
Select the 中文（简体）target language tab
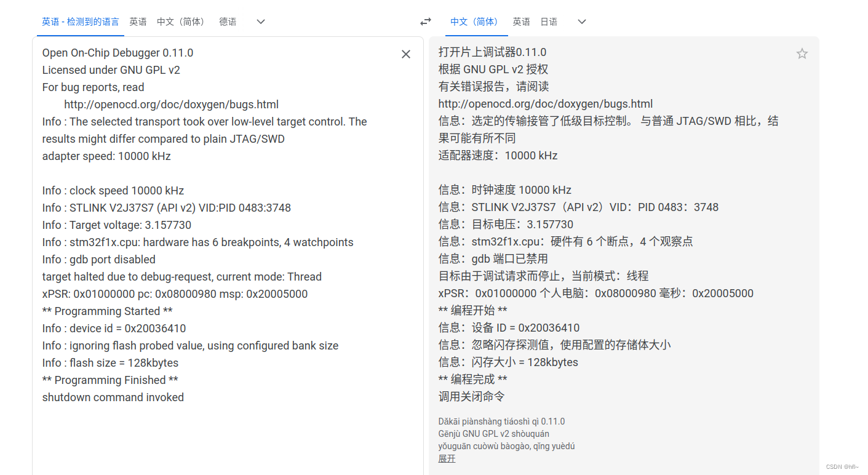point(474,21)
